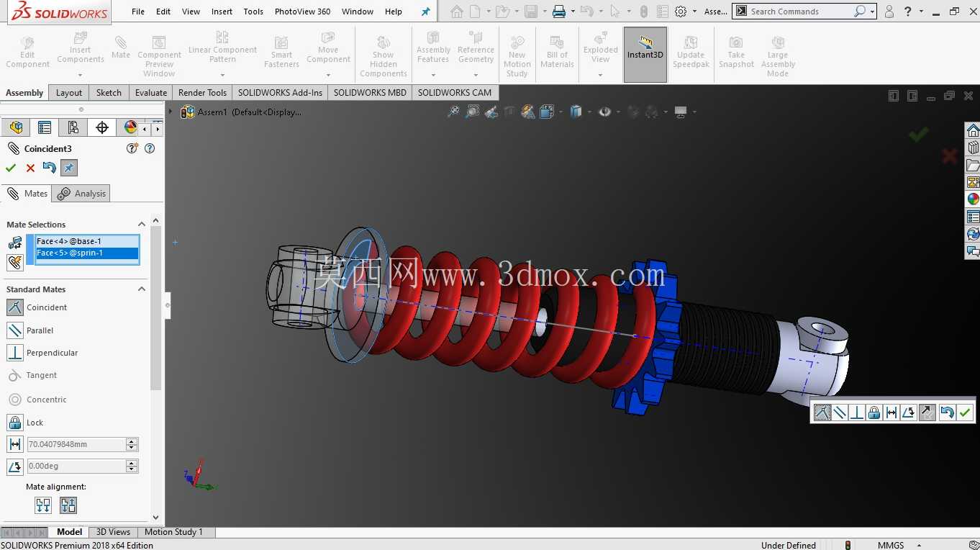The width and height of the screenshot is (980, 550).
Task: Toggle the keep visible pushpin
Action: coord(68,168)
